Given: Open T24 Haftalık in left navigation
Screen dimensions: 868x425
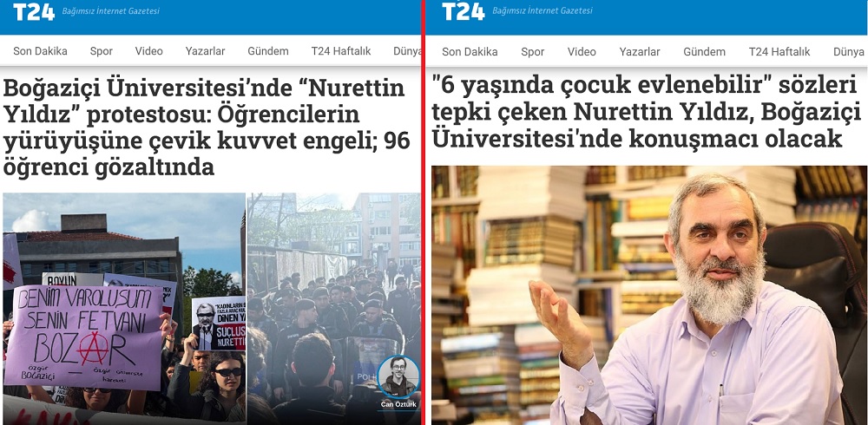Looking at the screenshot, I should click(341, 51).
